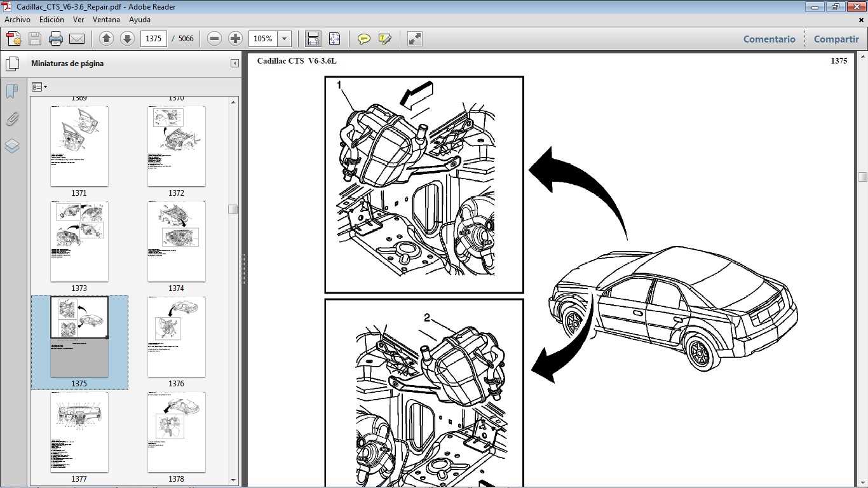Click thumbnail panel scroll-down arrow
The width and height of the screenshot is (868, 488).
[233, 480]
